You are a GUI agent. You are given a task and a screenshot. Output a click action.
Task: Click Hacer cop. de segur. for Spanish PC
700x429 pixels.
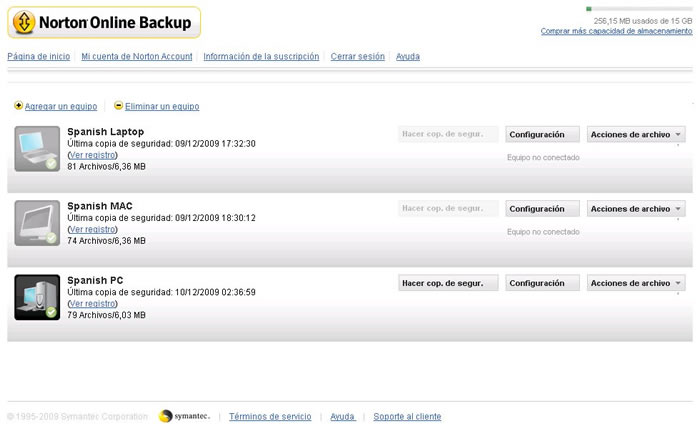(448, 283)
